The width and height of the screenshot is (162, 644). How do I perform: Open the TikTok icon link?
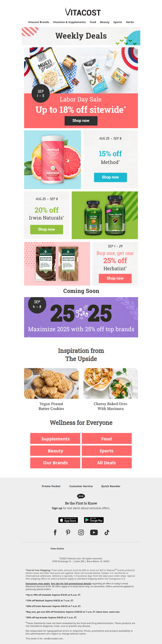(x=107, y=532)
